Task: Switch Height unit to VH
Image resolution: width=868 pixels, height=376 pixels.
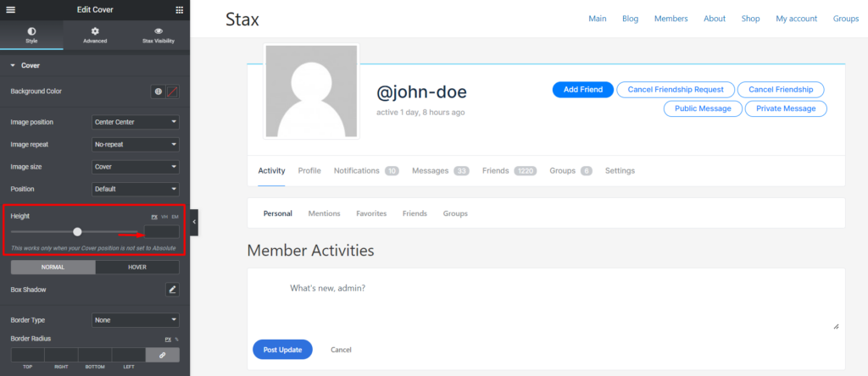Action: point(164,216)
